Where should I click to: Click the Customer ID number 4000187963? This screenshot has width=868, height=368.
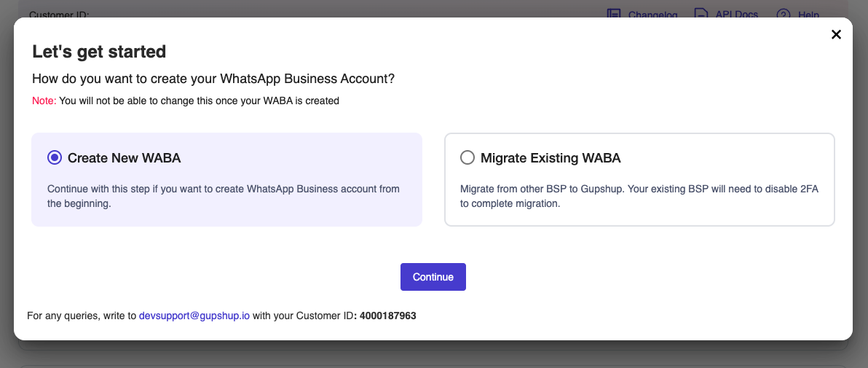pos(387,316)
